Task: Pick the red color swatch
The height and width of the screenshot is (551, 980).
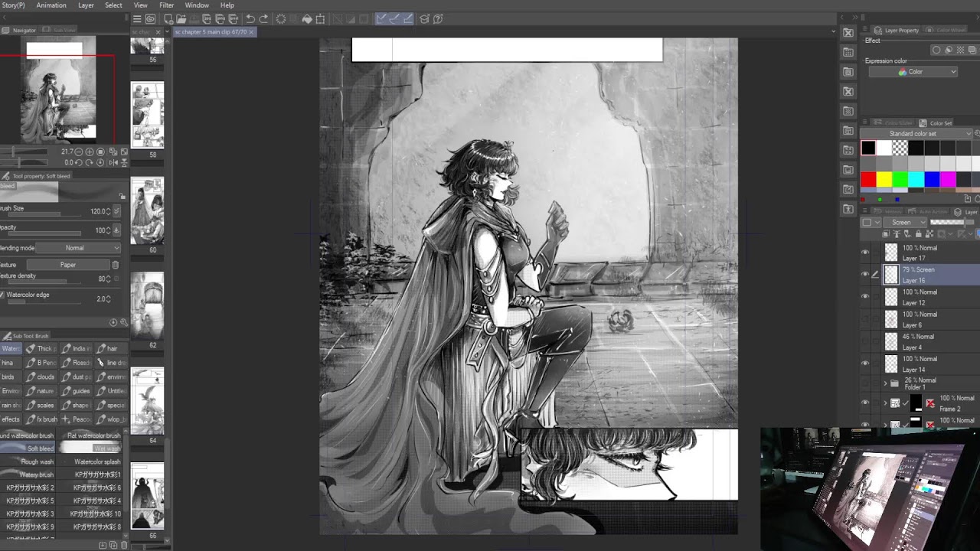Action: click(868, 179)
